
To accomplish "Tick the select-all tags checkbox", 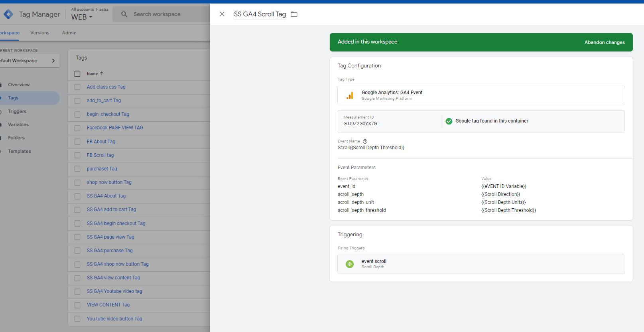I will [77, 74].
